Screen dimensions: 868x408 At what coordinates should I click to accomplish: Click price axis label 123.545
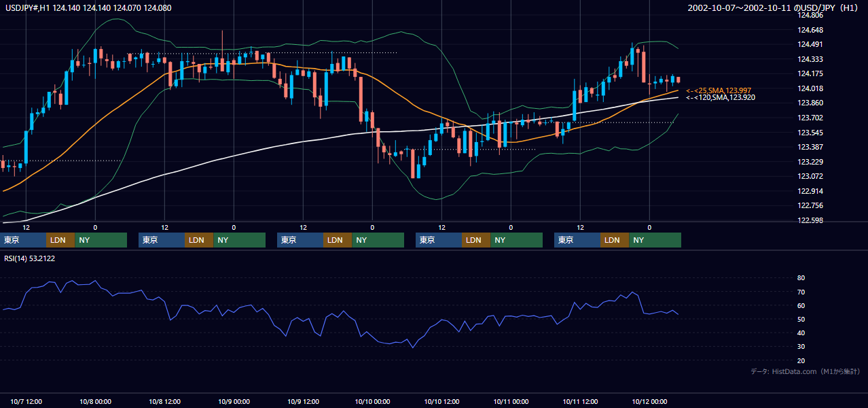810,133
